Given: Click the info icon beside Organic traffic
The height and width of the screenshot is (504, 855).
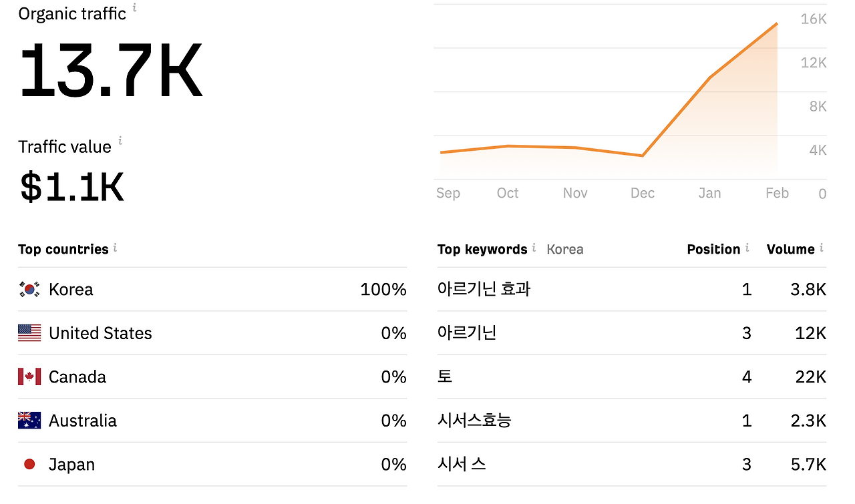Looking at the screenshot, I should (134, 7).
